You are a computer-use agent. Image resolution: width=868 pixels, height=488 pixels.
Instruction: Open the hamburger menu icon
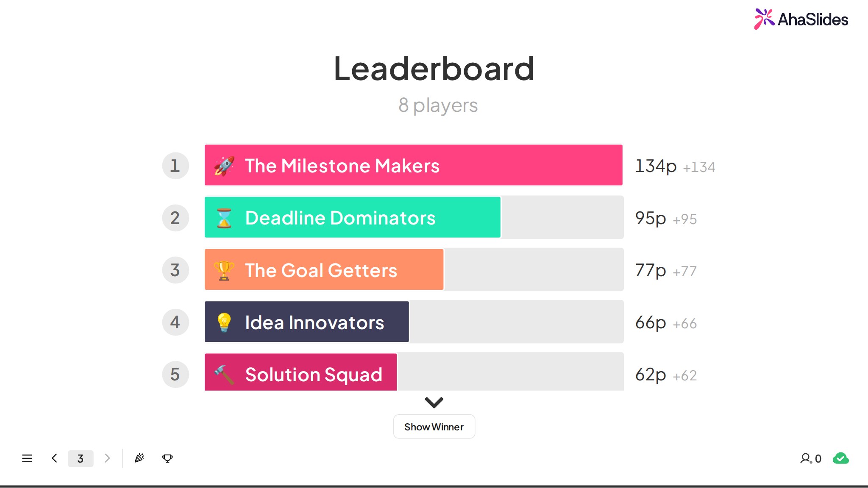[x=27, y=458]
